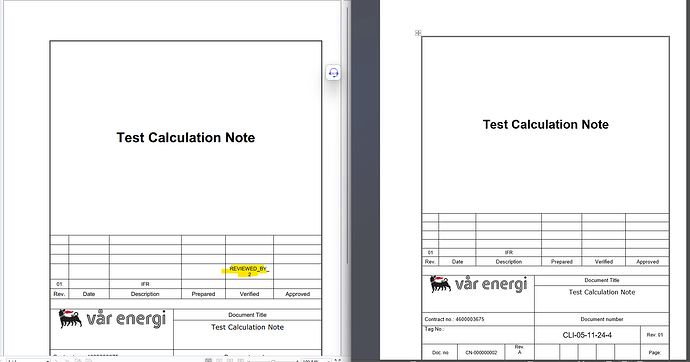Click the 'Document Title' label in left document
This screenshot has height=362, width=690.
click(x=247, y=315)
